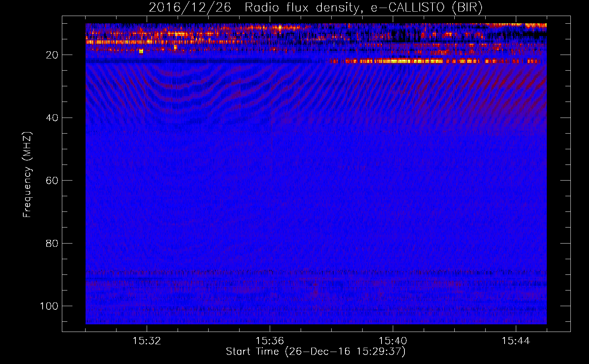Viewport: 589px width, 364px height.
Task: Click the 100 MHz frequency tick label
Action: 49,306
